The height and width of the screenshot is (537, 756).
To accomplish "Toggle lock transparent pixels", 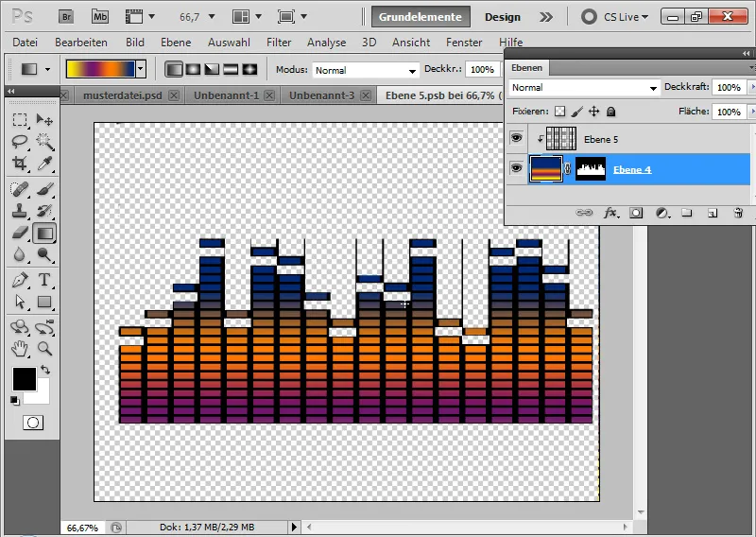I will point(559,112).
